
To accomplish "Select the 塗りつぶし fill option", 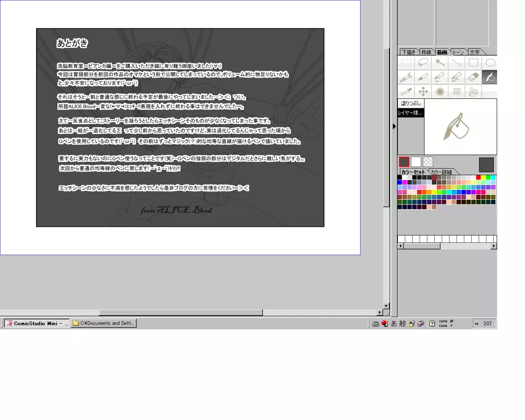I will click(x=411, y=103).
